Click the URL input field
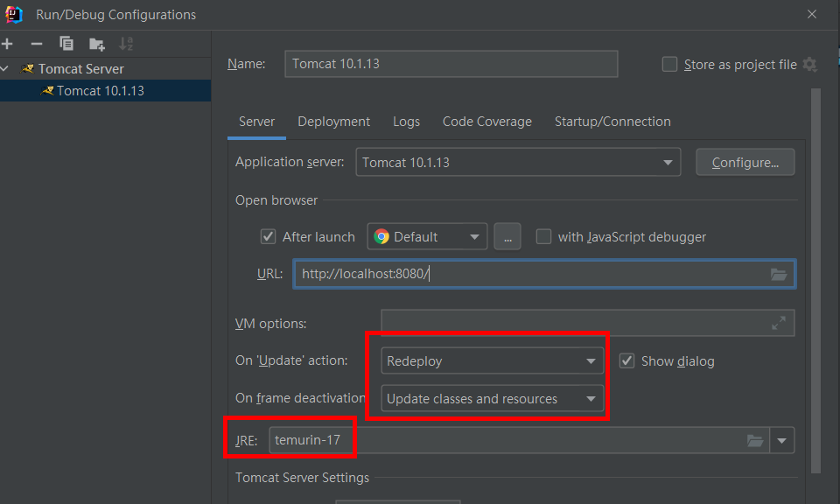 544,274
